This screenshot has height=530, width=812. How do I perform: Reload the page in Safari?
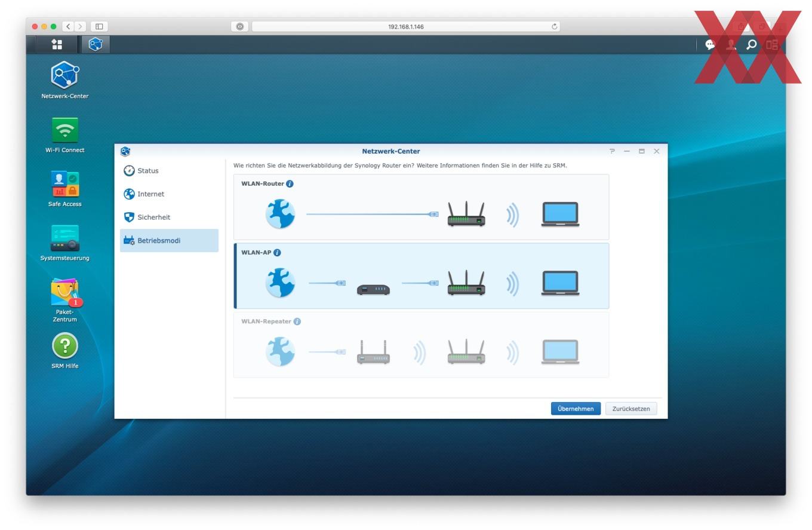click(x=554, y=26)
